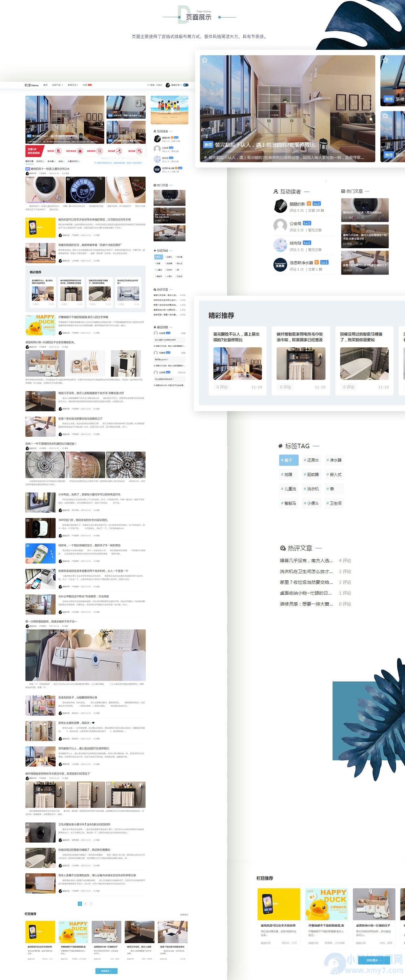
Task: Click 公安局 default avatar in enlarged 互动读者
Action: point(280,226)
